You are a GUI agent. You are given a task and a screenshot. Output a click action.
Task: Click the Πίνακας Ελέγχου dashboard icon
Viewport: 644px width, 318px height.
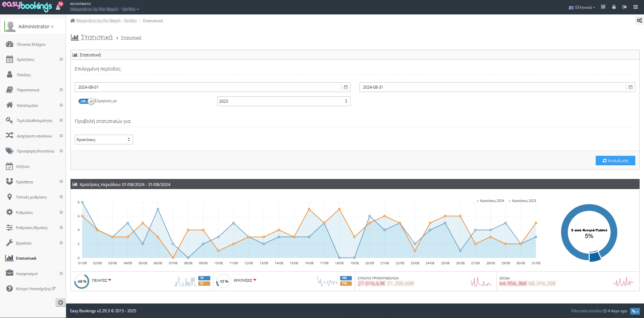click(9, 44)
